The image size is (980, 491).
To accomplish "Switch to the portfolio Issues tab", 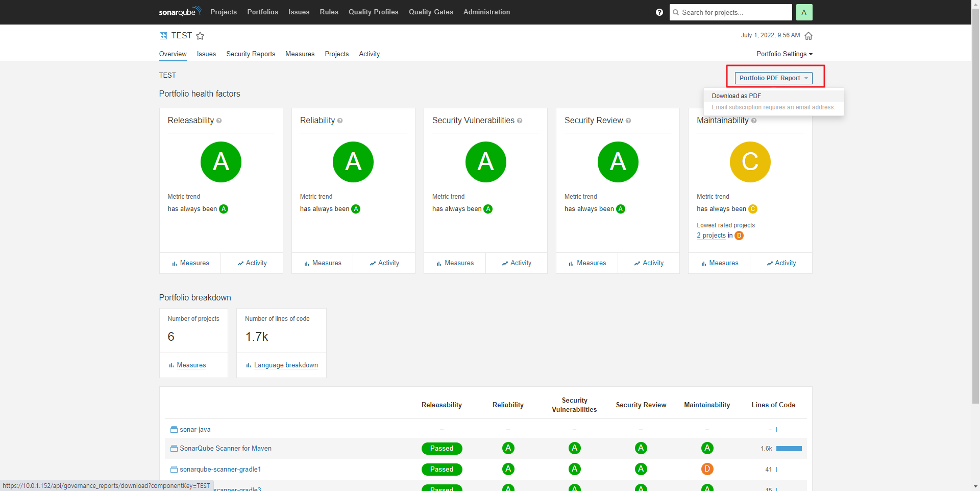I will 206,54.
